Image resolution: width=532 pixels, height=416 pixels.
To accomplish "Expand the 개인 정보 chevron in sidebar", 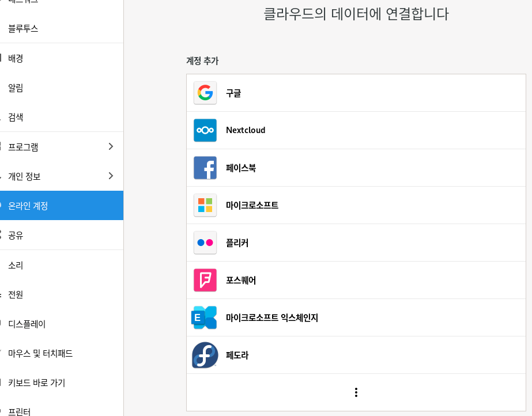I will coord(111,176).
